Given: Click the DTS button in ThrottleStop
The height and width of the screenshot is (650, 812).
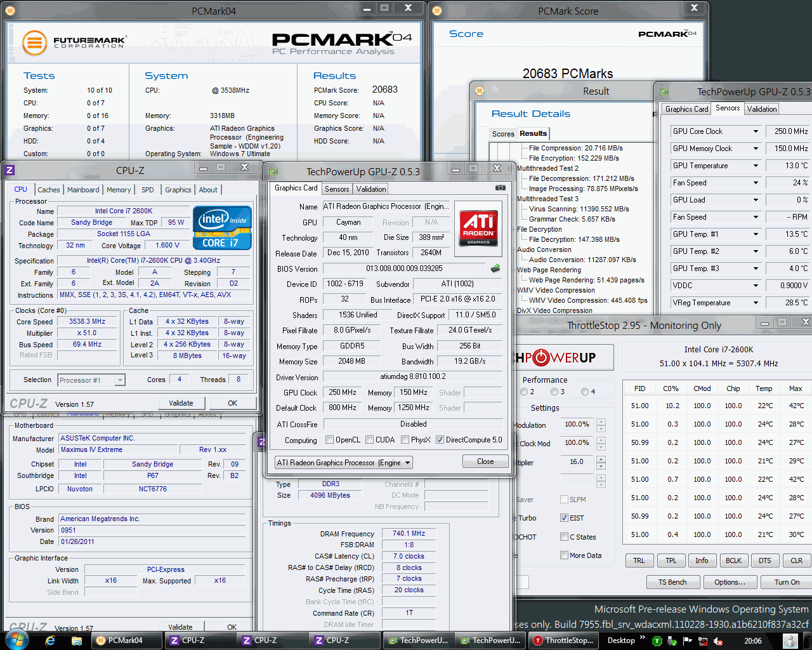Looking at the screenshot, I should [x=765, y=560].
